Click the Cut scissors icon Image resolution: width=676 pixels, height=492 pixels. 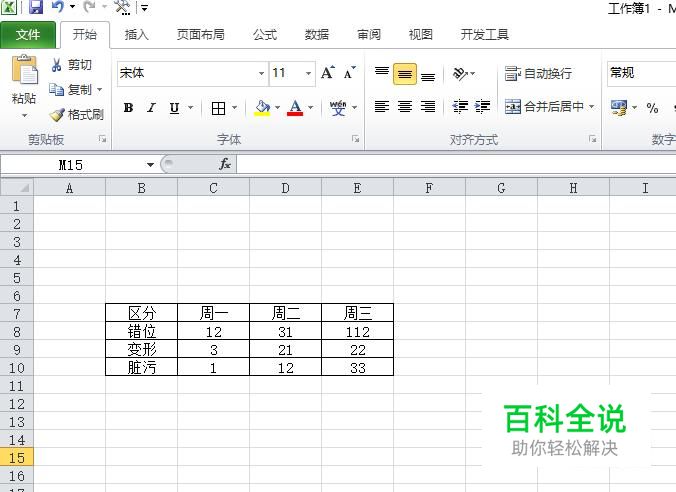click(56, 65)
